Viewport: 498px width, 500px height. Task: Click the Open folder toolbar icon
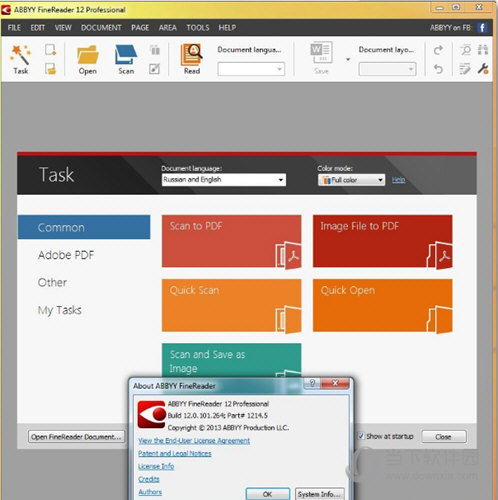[x=88, y=59]
